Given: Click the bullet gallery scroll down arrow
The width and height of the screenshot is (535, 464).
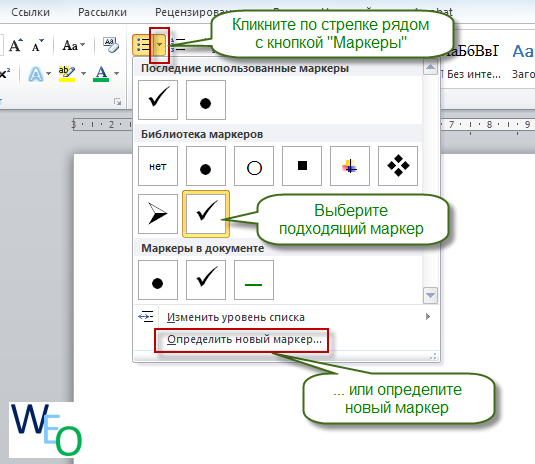Looking at the screenshot, I should (x=430, y=295).
